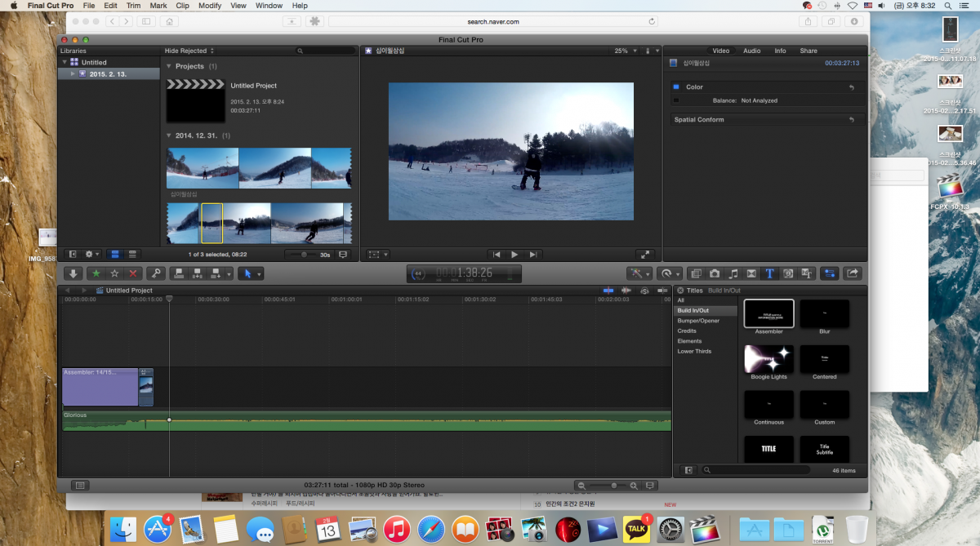Expand the 2015. 2. 13. event
Image resolution: width=980 pixels, height=546 pixels.
[x=73, y=73]
